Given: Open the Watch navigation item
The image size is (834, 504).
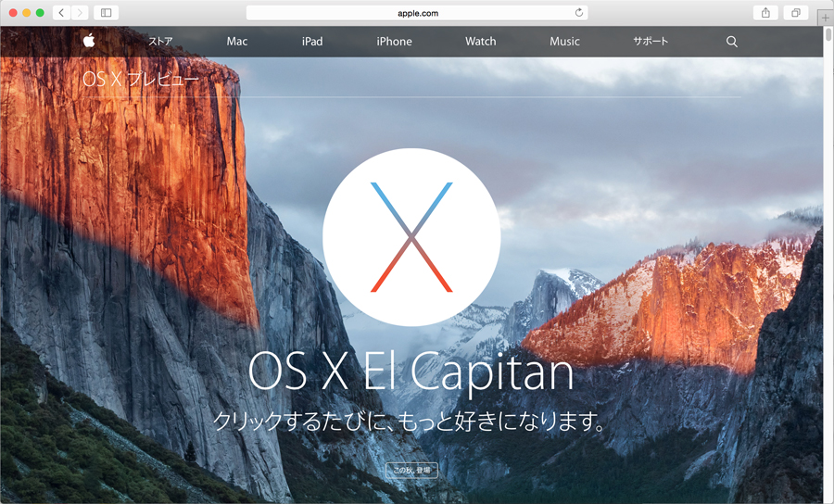Looking at the screenshot, I should coord(480,41).
